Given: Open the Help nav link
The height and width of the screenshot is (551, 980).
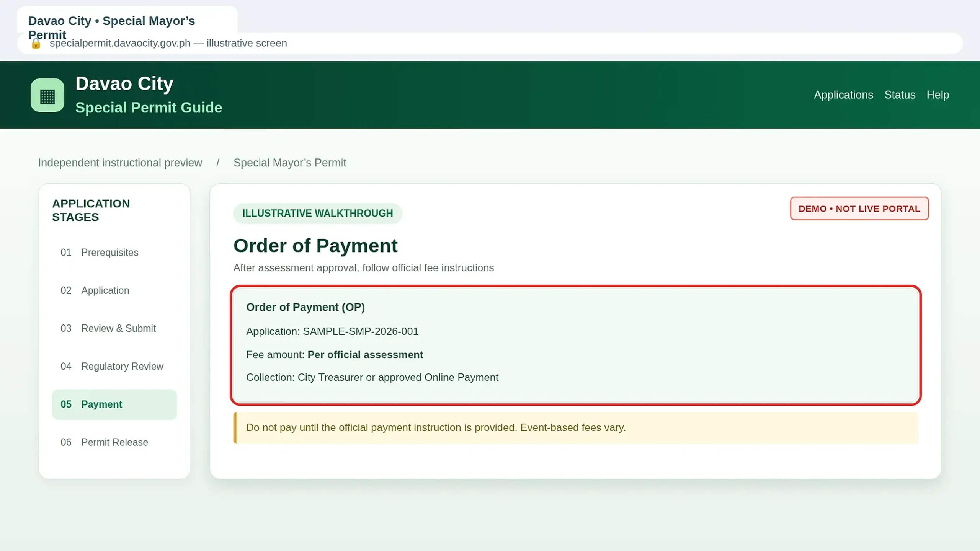Looking at the screenshot, I should [938, 95].
